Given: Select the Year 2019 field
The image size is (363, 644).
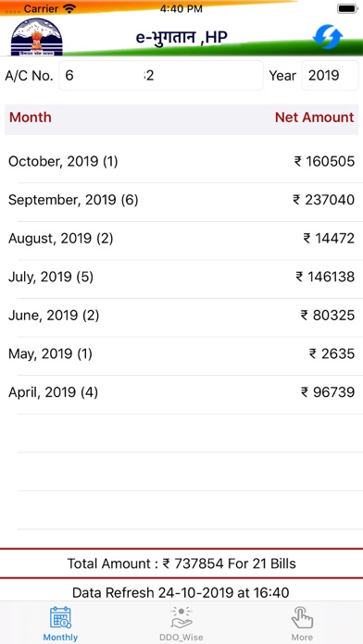Looking at the screenshot, I should pyautogui.click(x=330, y=76).
